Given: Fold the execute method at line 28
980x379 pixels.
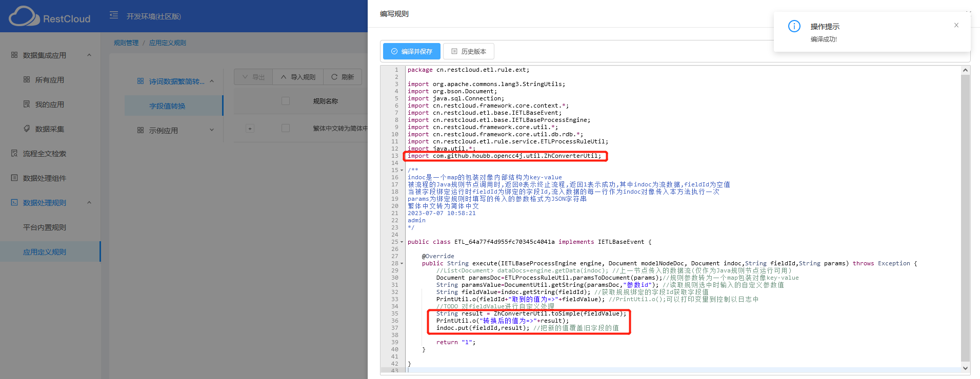Looking at the screenshot, I should pos(402,263).
